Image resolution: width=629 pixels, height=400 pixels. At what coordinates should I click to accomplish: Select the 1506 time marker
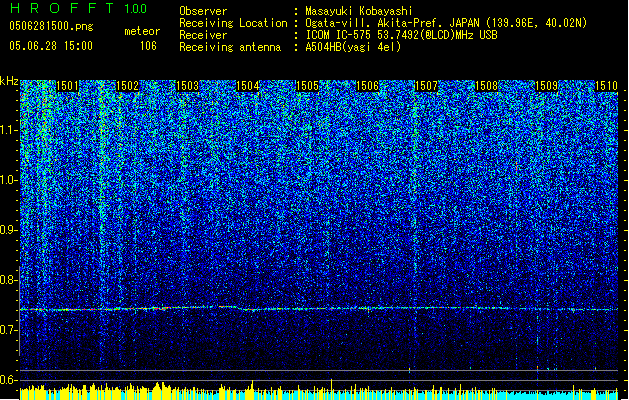pyautogui.click(x=367, y=86)
